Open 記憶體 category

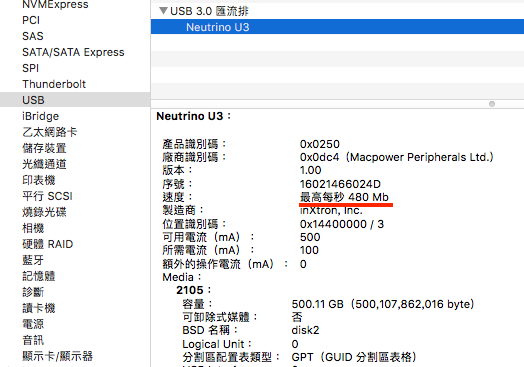click(38, 276)
